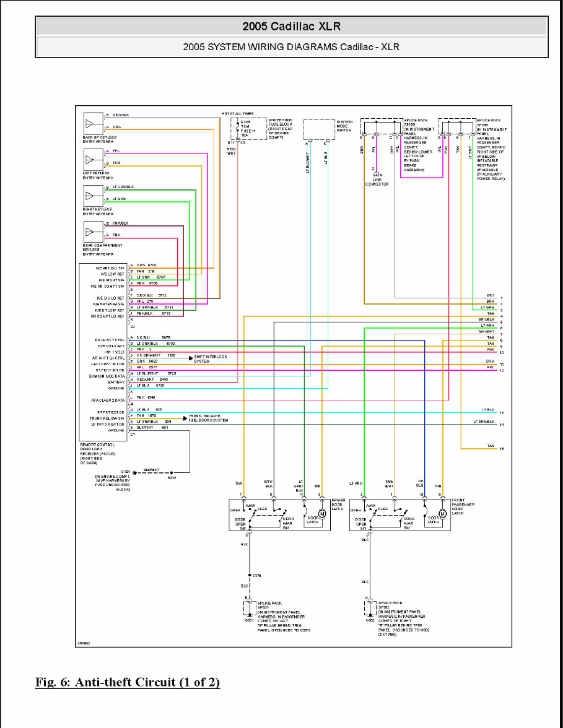Click the 'DK BLU 5970' wire label
The image size is (563, 728).
coord(154,337)
